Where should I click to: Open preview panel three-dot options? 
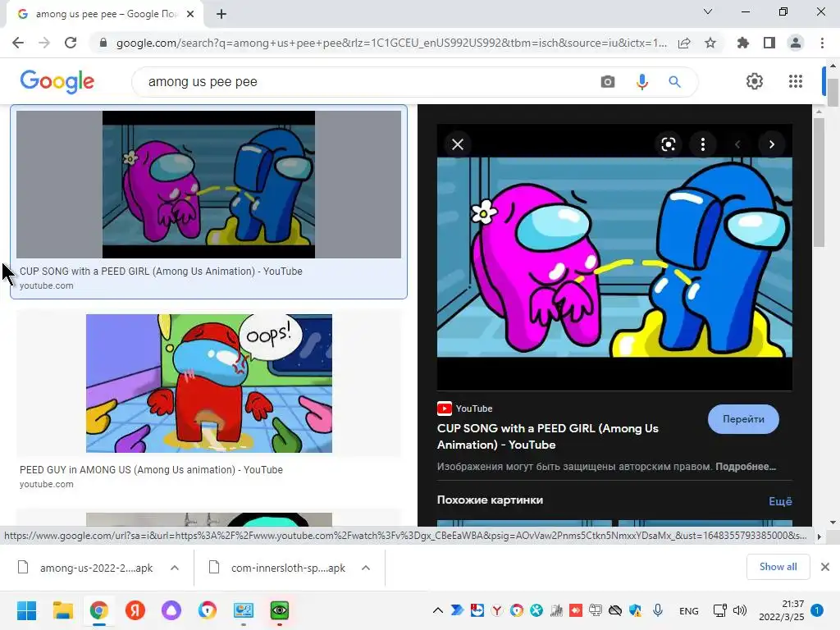coord(703,144)
